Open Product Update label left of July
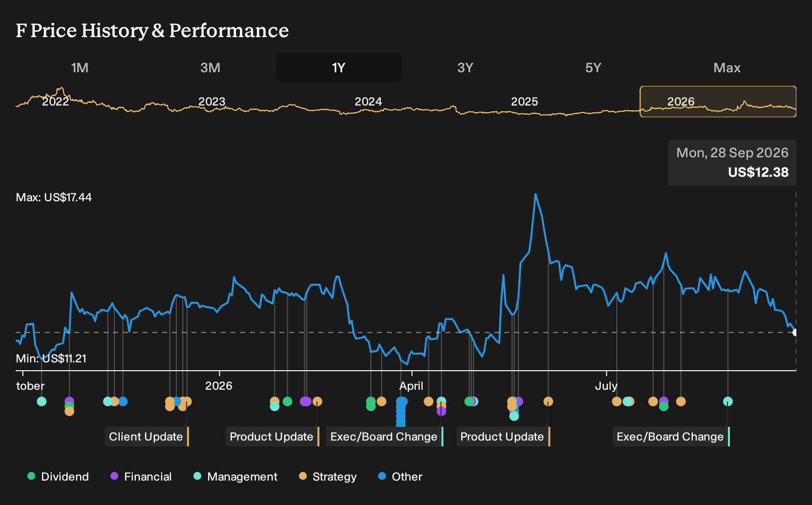This screenshot has width=812, height=505. pyautogui.click(x=503, y=437)
